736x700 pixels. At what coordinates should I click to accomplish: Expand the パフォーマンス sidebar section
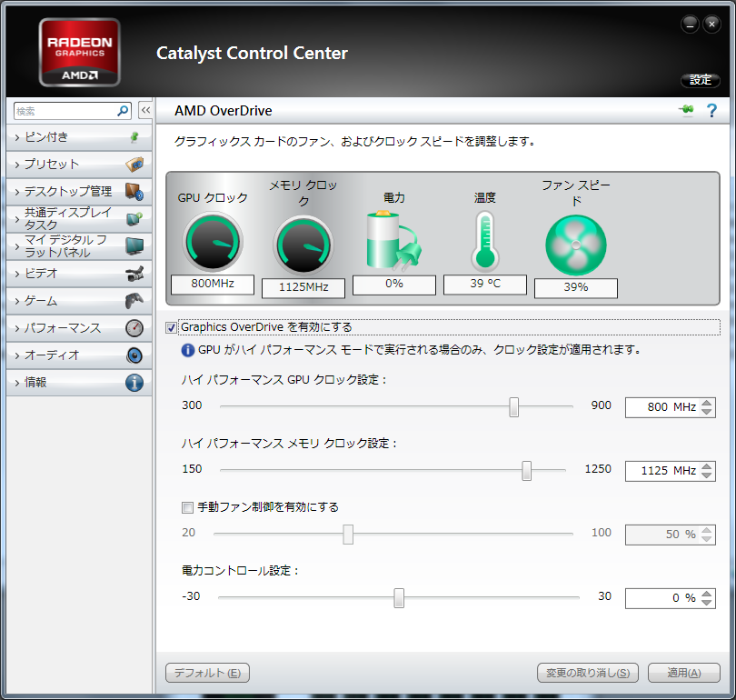tap(77, 328)
